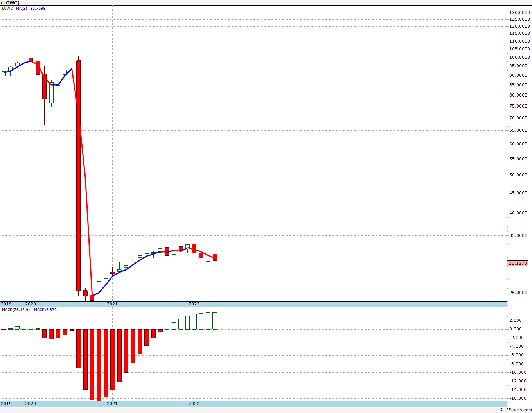Click the 85.0000 price axis label
The width and height of the screenshot is (532, 413).
click(519, 85)
